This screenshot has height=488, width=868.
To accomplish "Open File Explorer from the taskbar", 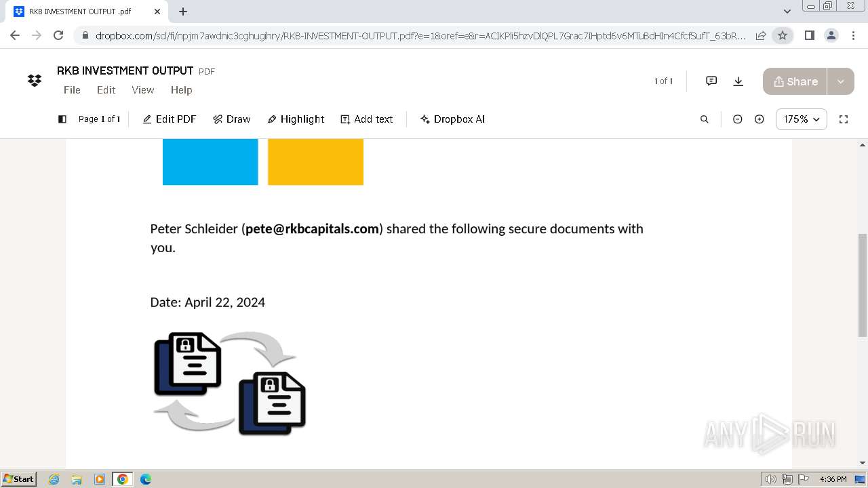I will (77, 479).
